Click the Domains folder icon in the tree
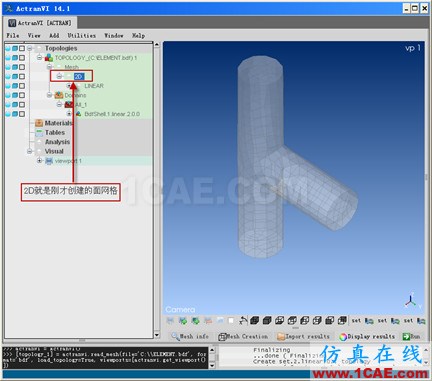This screenshot has height=381, width=432. (59, 95)
